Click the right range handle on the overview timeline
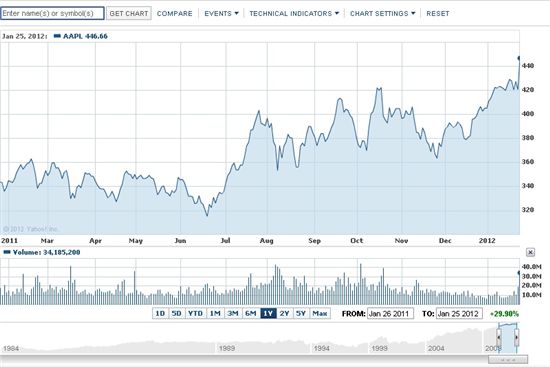Image resolution: width=550 pixels, height=367 pixels. click(x=516, y=337)
